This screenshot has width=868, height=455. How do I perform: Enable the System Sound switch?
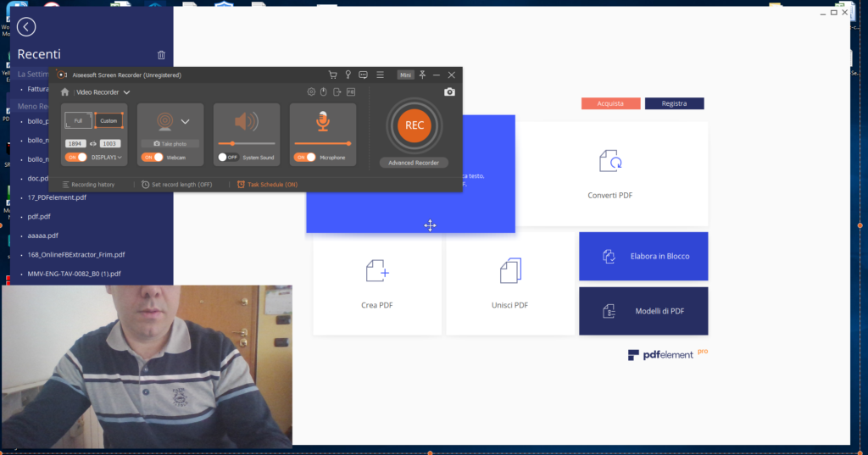coord(228,158)
